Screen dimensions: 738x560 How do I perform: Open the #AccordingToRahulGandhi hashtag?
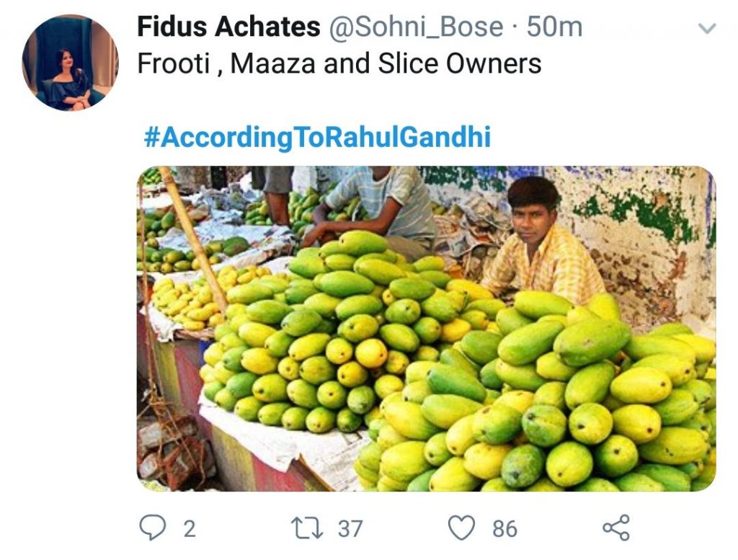[x=317, y=137]
